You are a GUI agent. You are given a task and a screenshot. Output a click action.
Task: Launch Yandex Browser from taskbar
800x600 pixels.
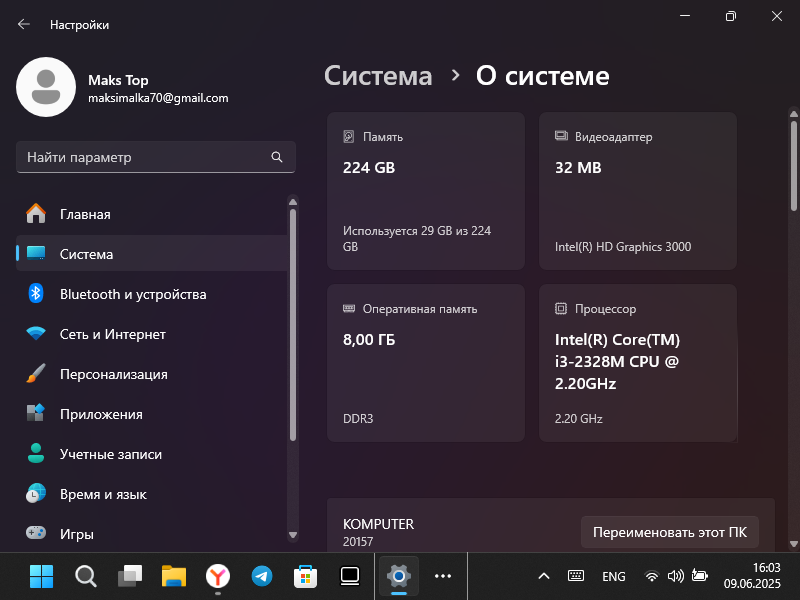coord(218,577)
